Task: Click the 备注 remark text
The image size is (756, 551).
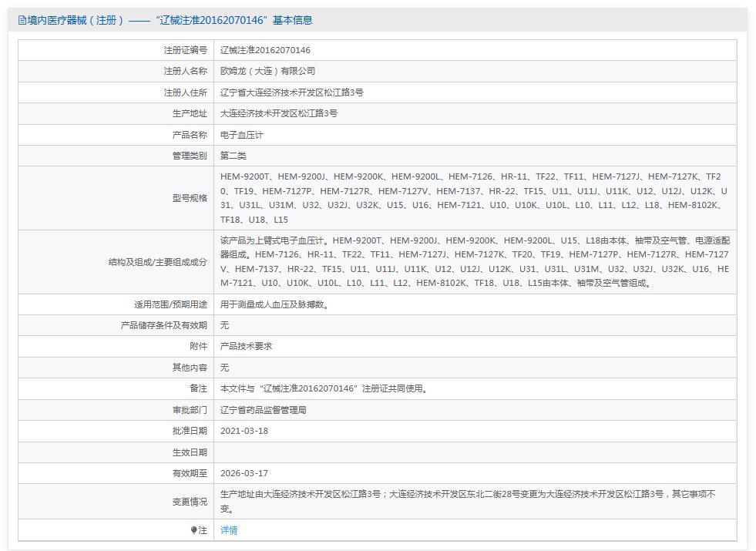Action: pos(324,388)
